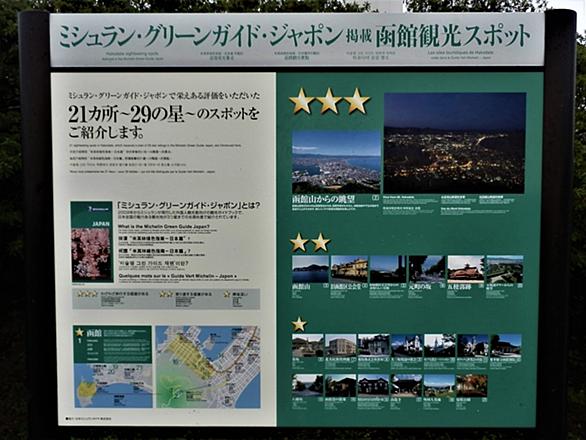Screen dimensions: 586x440
Task: Select the 元町の坂 slope thumbnail
Action: (427, 269)
